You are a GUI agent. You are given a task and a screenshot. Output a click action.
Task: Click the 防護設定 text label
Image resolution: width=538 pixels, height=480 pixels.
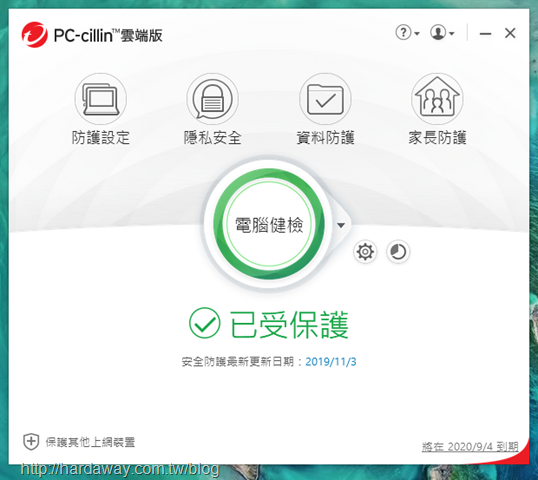[x=101, y=138]
